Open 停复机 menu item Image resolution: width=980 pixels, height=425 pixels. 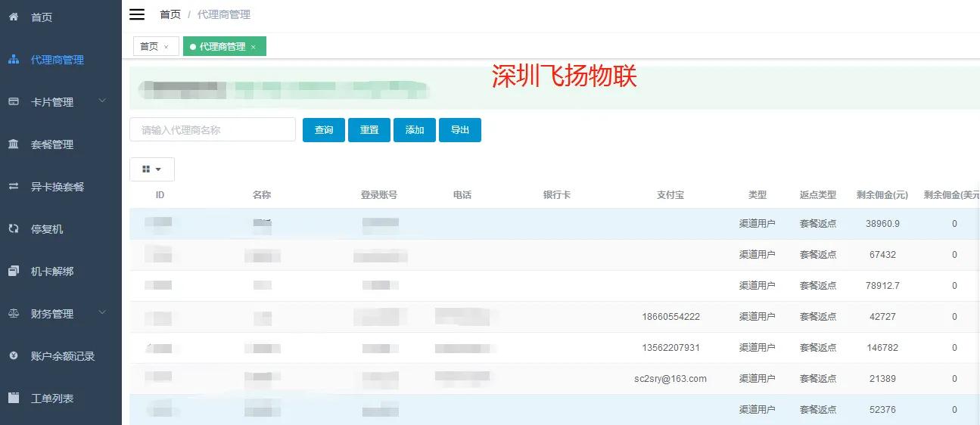point(47,229)
